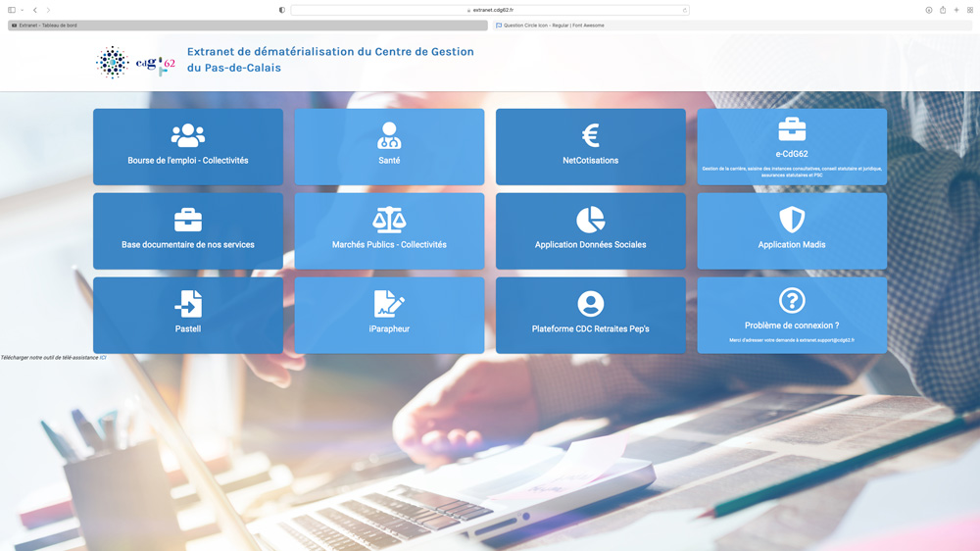Open NetCotisations euro icon

click(590, 135)
